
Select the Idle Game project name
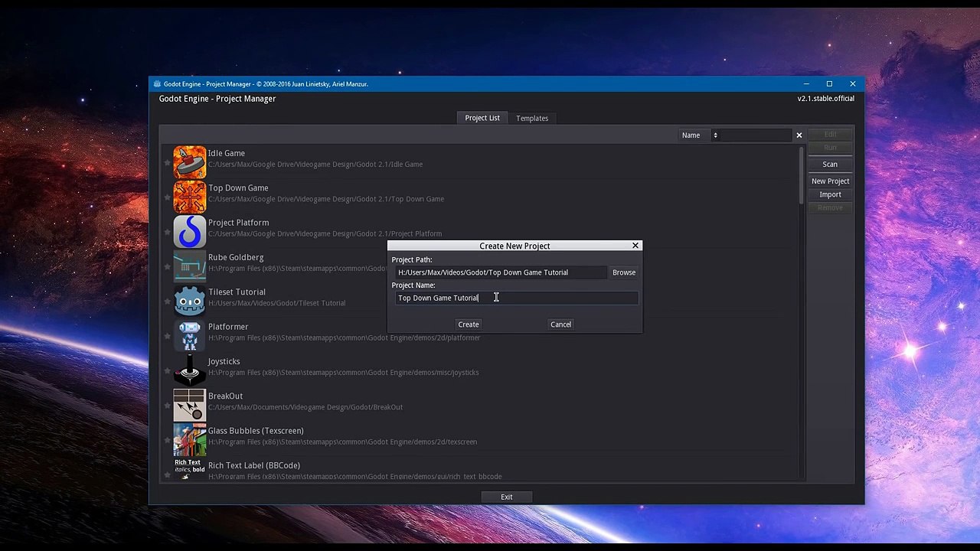[227, 153]
